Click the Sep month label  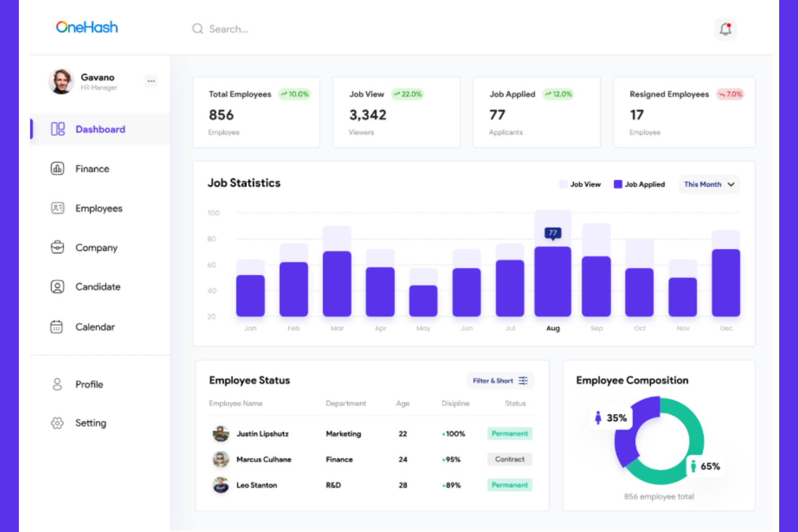(x=596, y=328)
